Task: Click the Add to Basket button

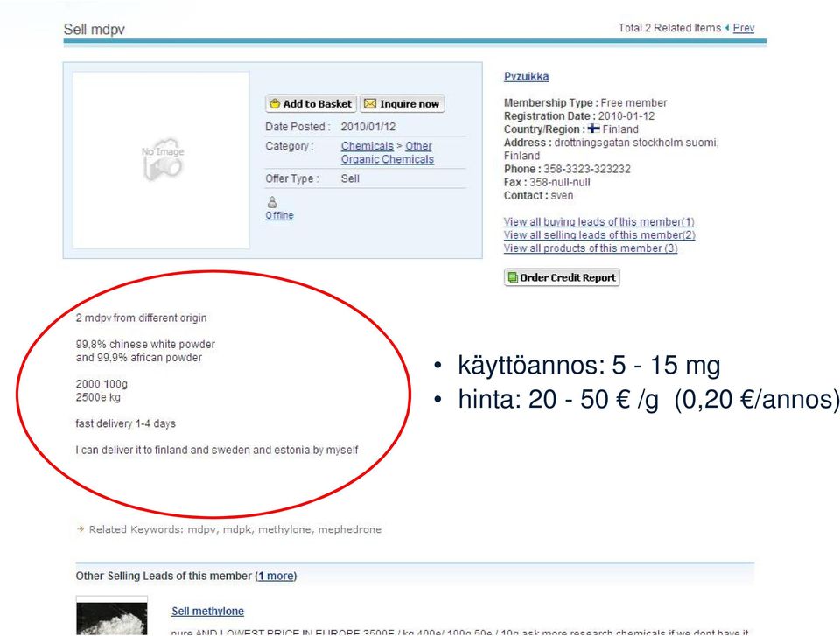Action: (311, 104)
